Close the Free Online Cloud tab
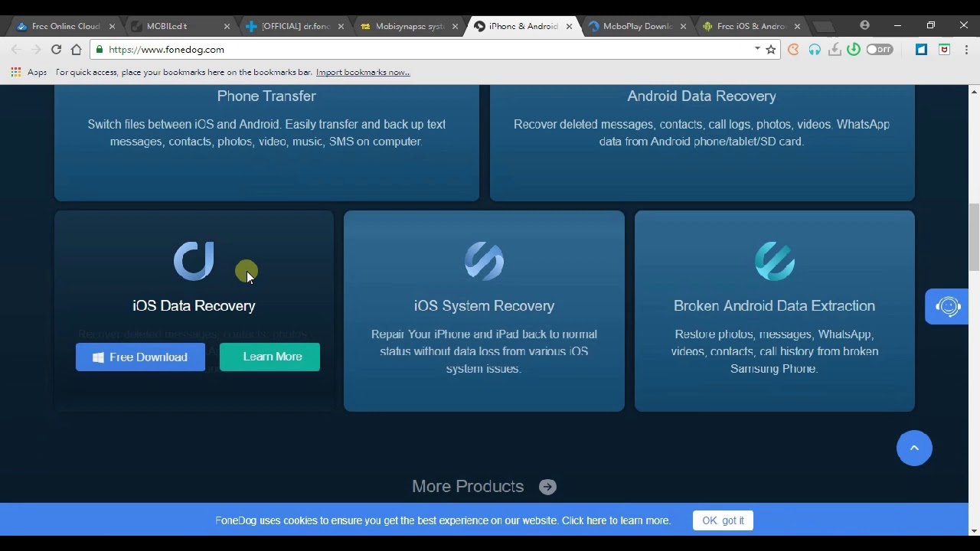 point(112,26)
